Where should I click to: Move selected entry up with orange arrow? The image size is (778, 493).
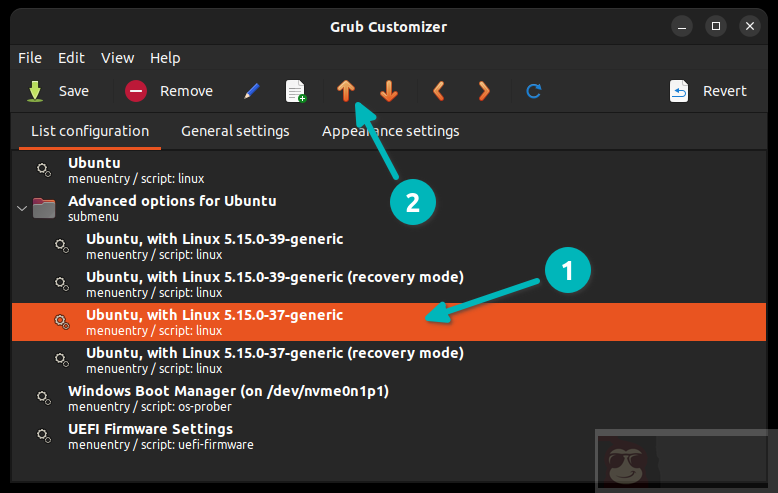(346, 91)
